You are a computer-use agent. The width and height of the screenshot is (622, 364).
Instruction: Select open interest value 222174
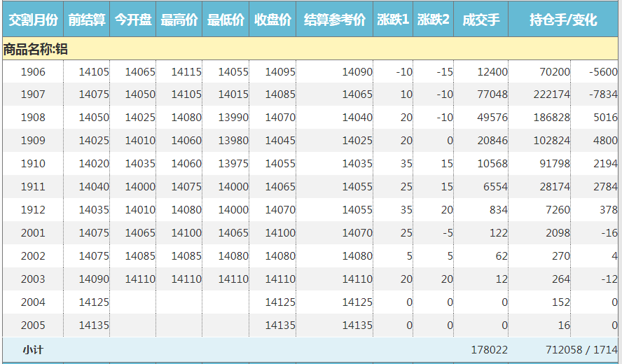pos(551,94)
